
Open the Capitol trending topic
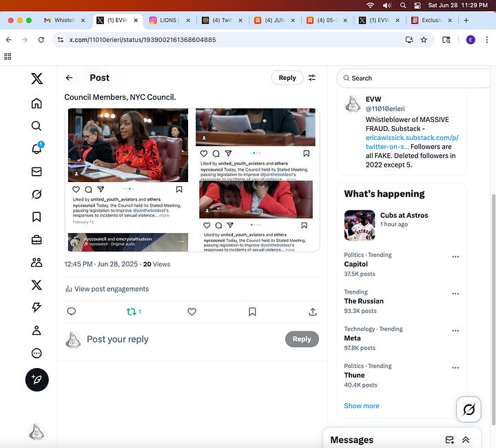[356, 264]
